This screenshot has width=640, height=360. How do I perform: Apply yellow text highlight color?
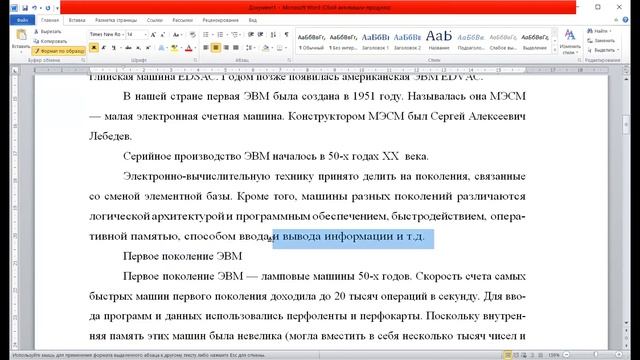(x=174, y=48)
